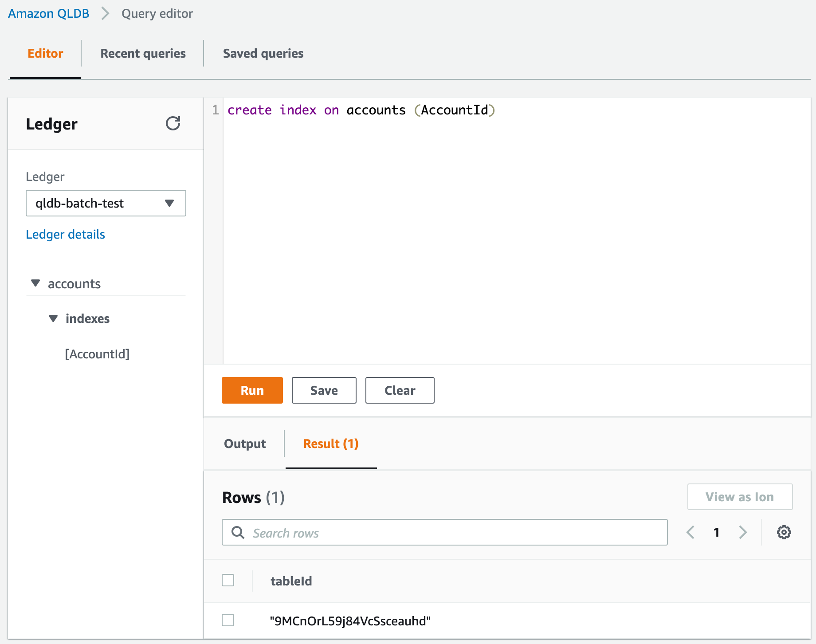Collapse the indexes section
816x644 pixels.
(x=53, y=318)
